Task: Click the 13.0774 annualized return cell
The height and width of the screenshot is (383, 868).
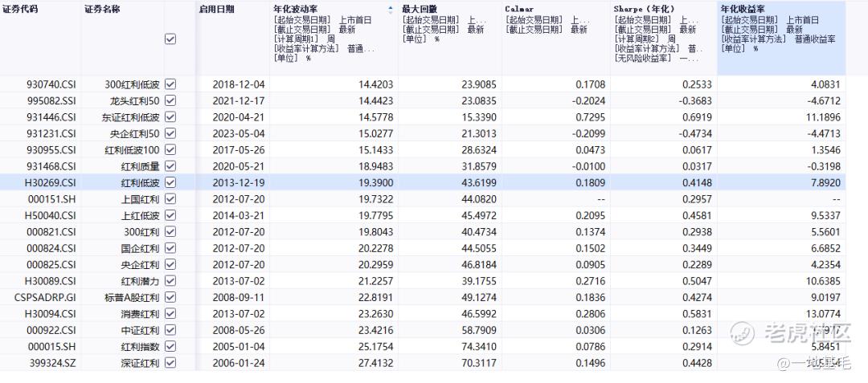Action: [823, 313]
